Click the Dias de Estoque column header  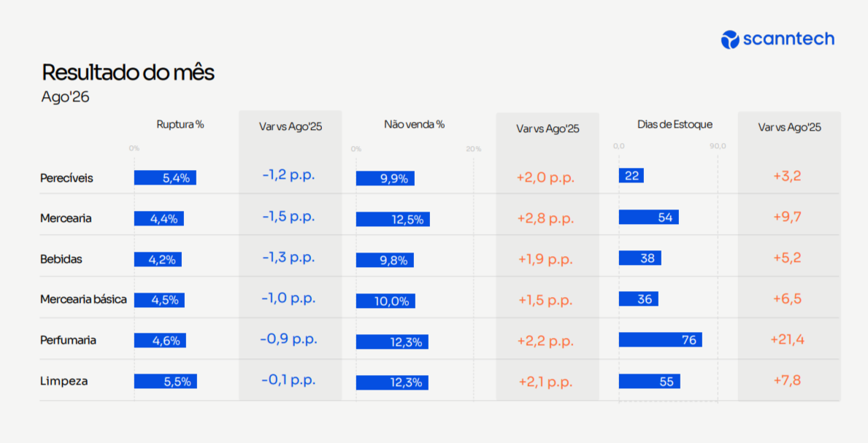[x=675, y=125]
